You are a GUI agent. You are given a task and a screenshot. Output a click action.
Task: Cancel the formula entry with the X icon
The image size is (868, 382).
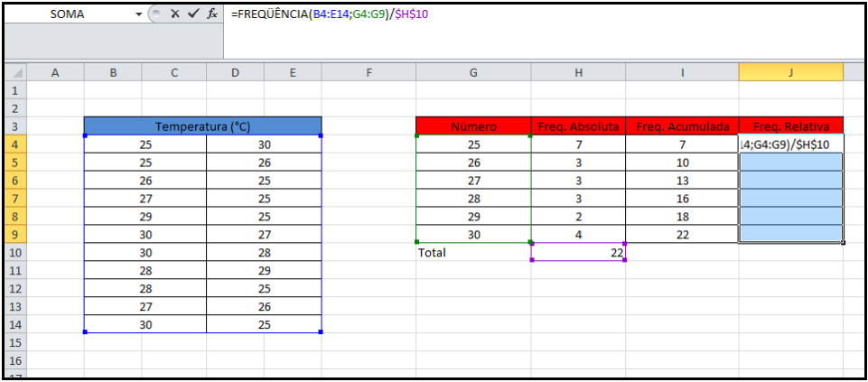[174, 14]
